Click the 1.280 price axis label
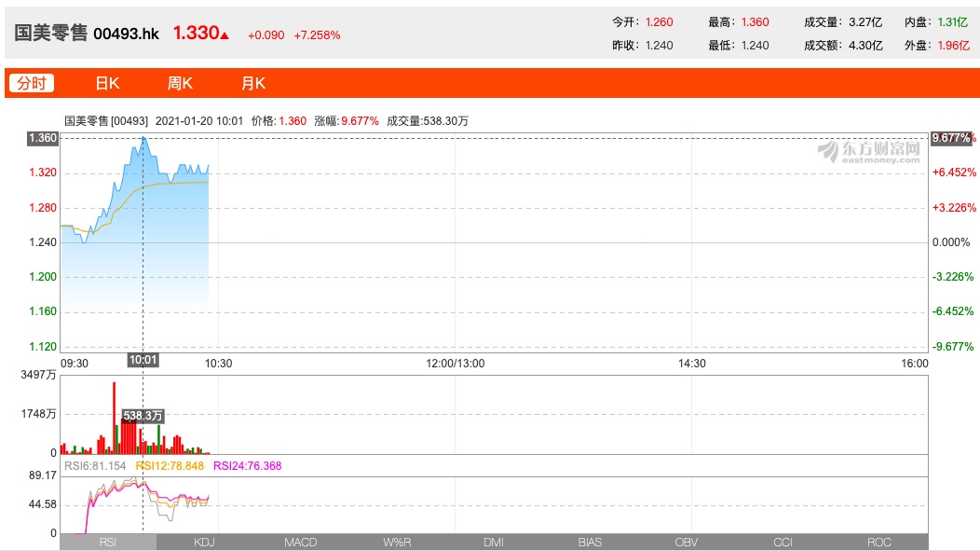Screen dimensions: 980x551 click(43, 208)
